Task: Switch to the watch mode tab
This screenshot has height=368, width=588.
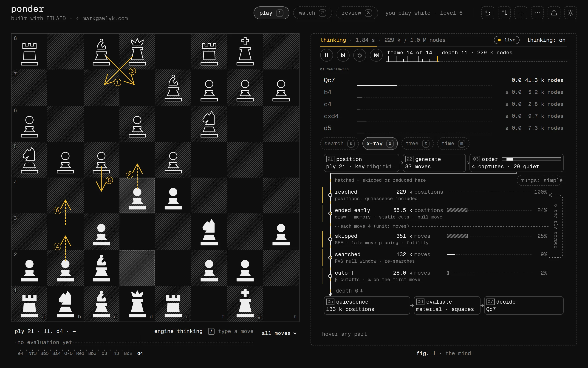Action: pyautogui.click(x=312, y=13)
